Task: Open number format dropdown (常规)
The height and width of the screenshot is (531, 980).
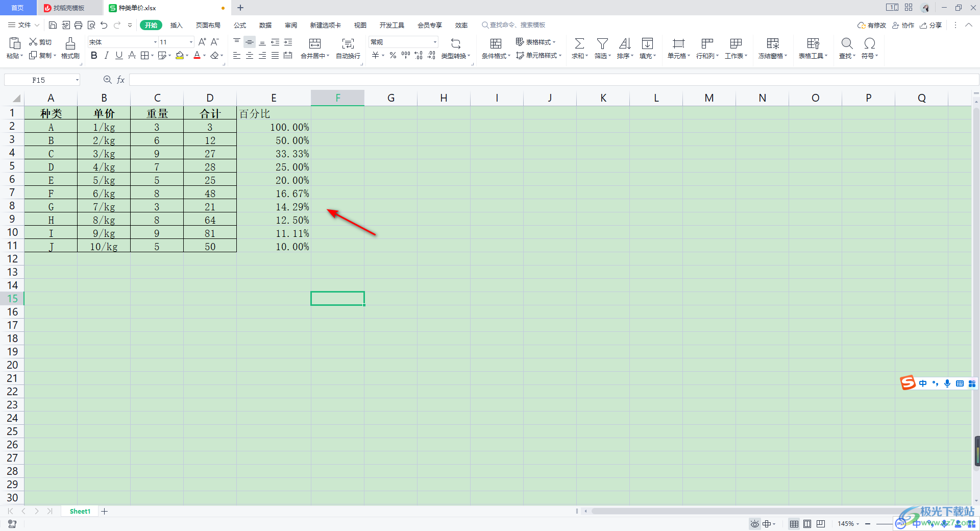Action: (x=435, y=42)
